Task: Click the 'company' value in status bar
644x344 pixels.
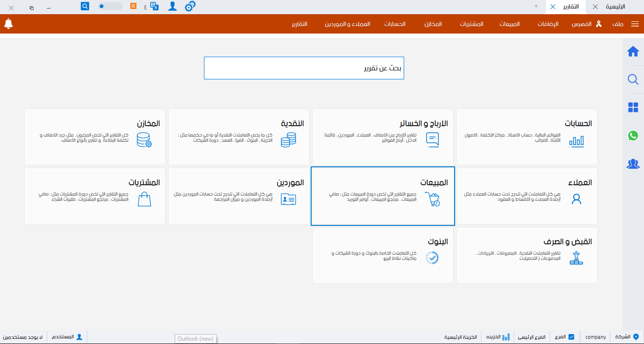Action: pyautogui.click(x=595, y=337)
